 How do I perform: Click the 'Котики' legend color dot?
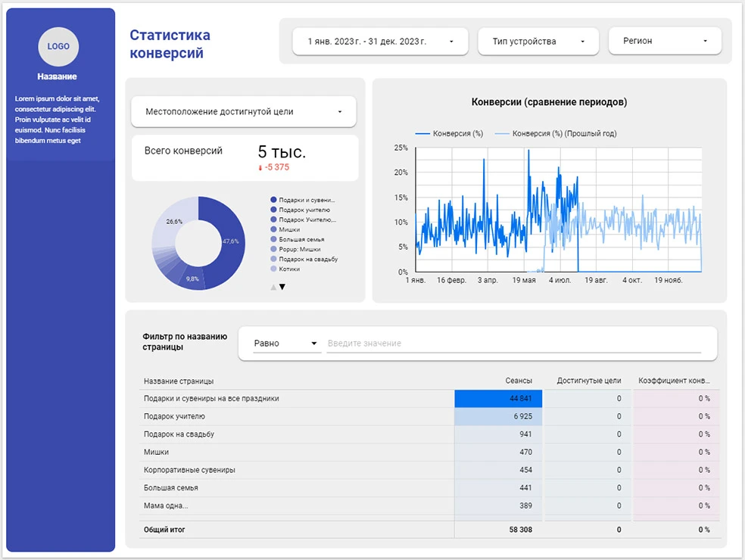[x=273, y=269]
